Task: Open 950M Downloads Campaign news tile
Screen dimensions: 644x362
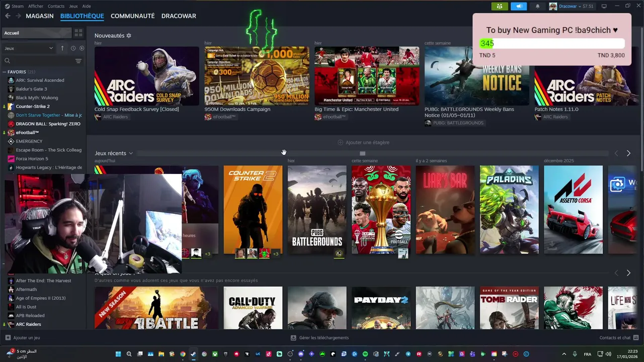Action: 257,76
